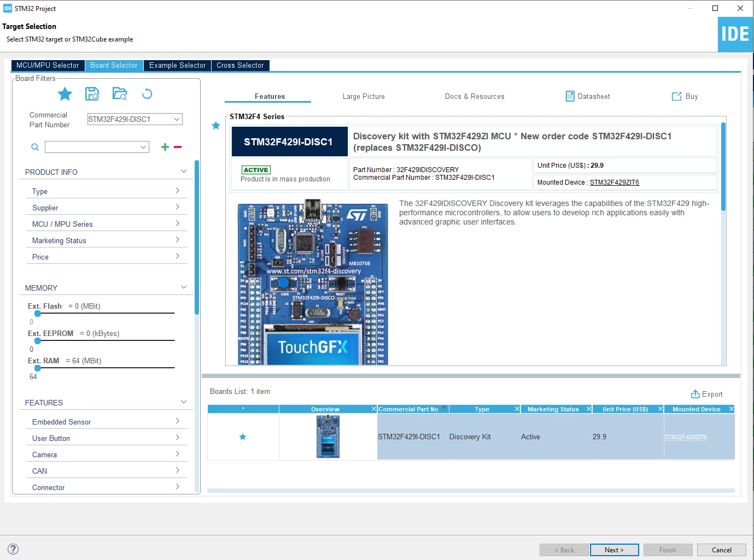Image resolution: width=754 pixels, height=560 pixels.
Task: Click the Datasheet document icon
Action: tap(570, 96)
